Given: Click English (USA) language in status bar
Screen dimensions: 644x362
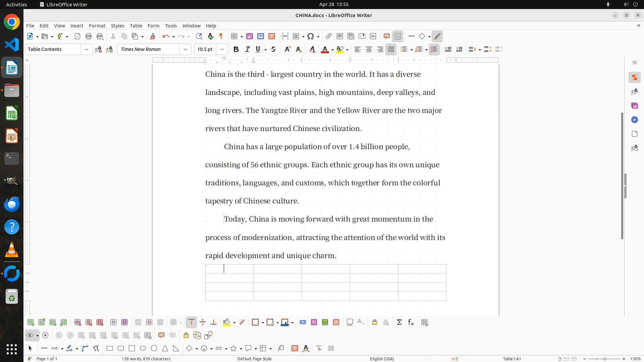Looking at the screenshot, I should point(382,359).
